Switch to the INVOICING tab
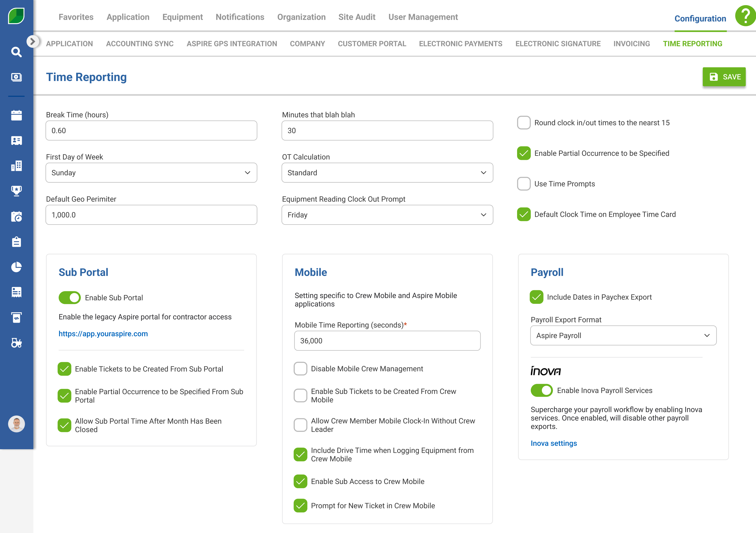The height and width of the screenshot is (533, 756). pyautogui.click(x=632, y=44)
